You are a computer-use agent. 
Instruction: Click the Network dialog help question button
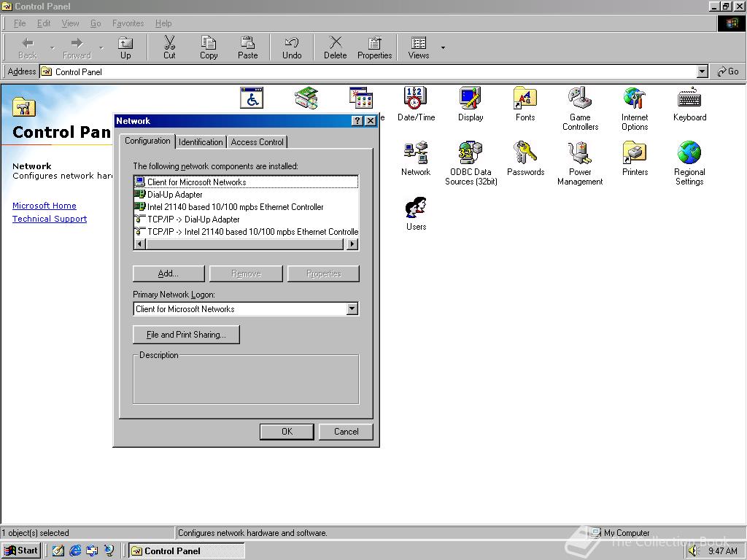[357, 121]
